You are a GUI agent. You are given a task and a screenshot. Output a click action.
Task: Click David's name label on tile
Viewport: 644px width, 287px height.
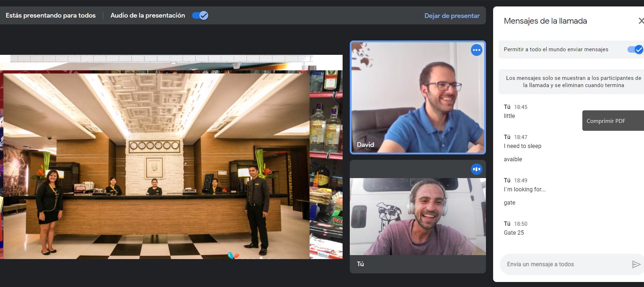tap(365, 145)
